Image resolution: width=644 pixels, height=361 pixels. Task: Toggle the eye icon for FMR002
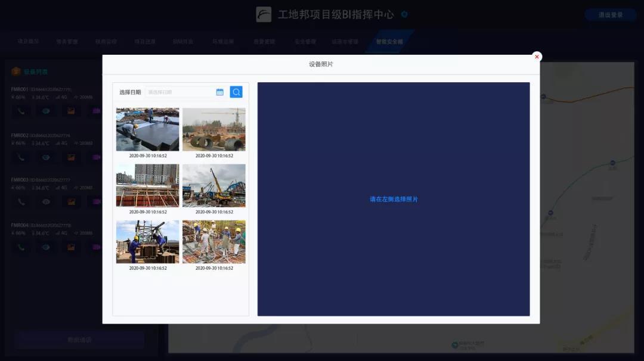pos(46,157)
